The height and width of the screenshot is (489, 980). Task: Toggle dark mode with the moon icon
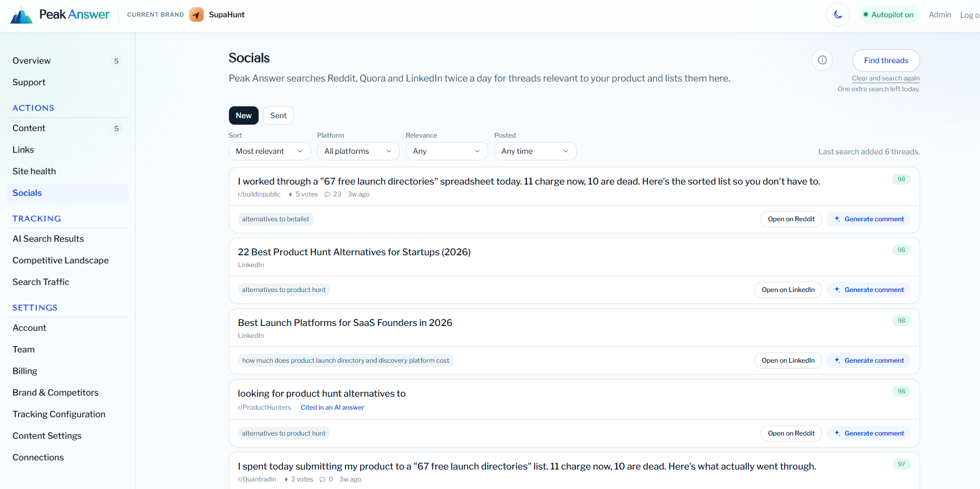[x=838, y=15]
